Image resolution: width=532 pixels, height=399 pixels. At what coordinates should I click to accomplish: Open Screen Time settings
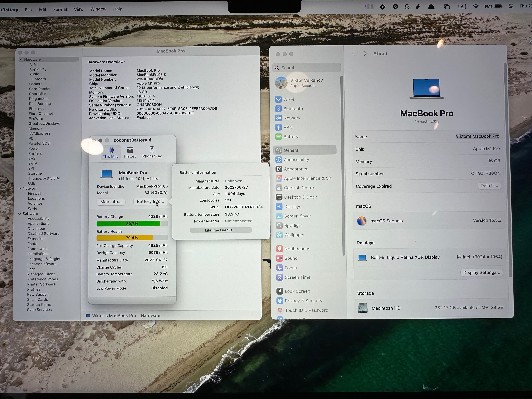click(x=294, y=277)
